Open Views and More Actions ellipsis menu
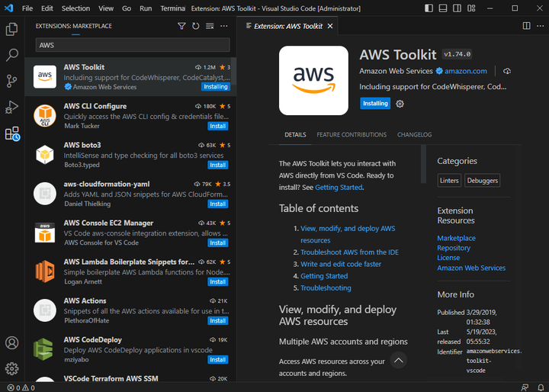The image size is (549, 392). click(224, 26)
